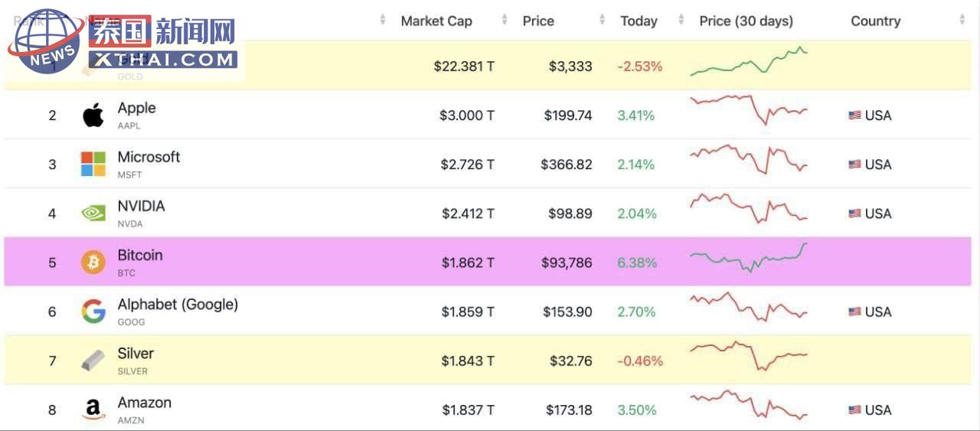Open the Bitcoin asset link
This screenshot has height=431, width=980.
pos(140,256)
